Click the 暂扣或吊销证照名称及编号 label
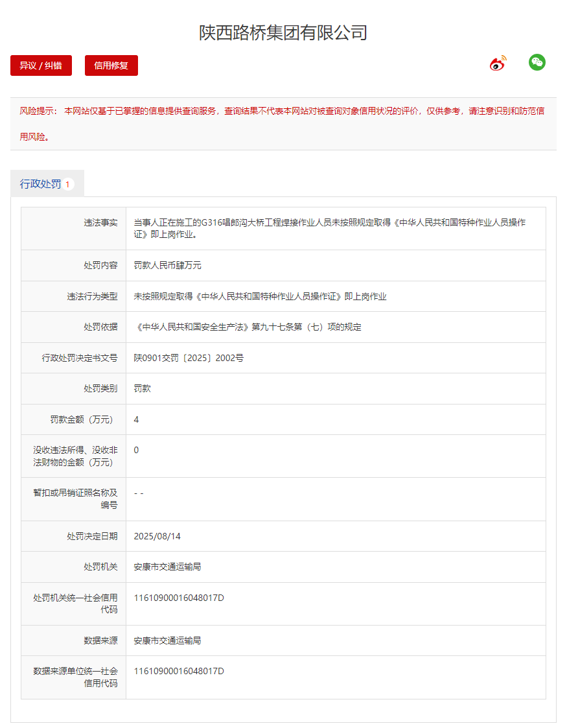The image size is (567, 728). coord(75,499)
